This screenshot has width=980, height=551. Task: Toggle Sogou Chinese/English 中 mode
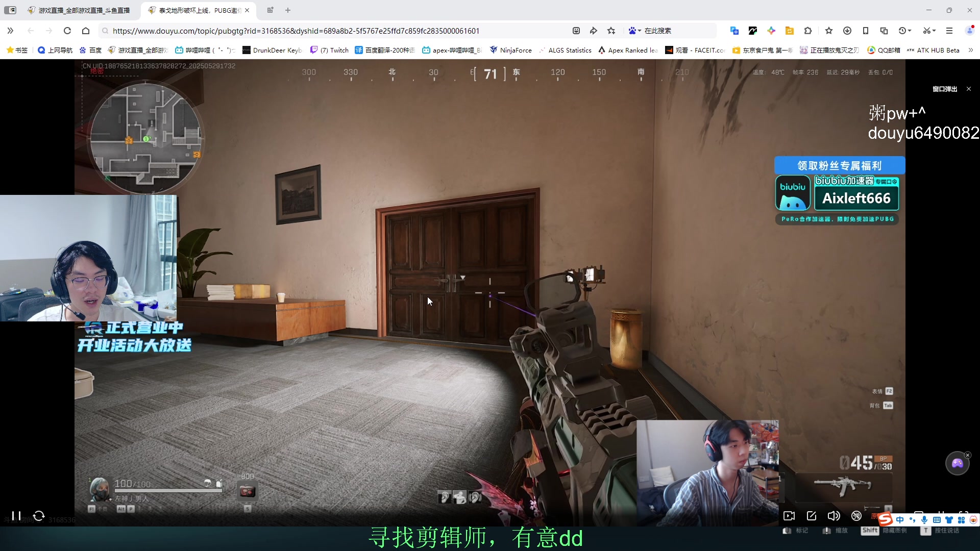tap(900, 520)
